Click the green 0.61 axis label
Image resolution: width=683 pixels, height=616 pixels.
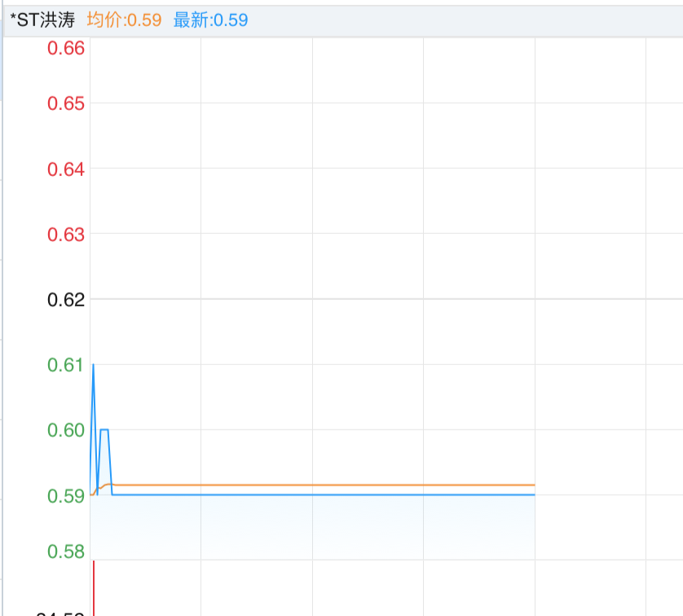click(x=66, y=364)
